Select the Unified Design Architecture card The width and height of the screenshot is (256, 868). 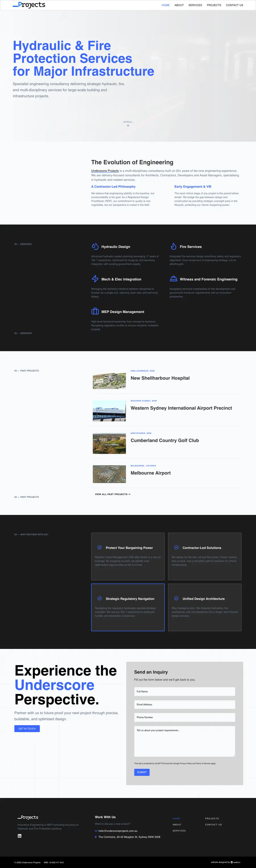pyautogui.click(x=205, y=607)
